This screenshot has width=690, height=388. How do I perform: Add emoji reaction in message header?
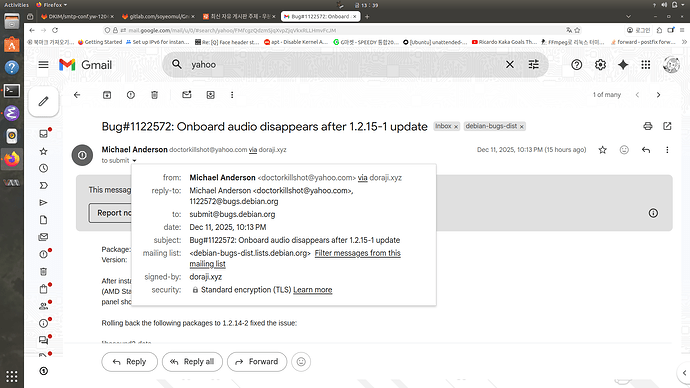click(624, 150)
